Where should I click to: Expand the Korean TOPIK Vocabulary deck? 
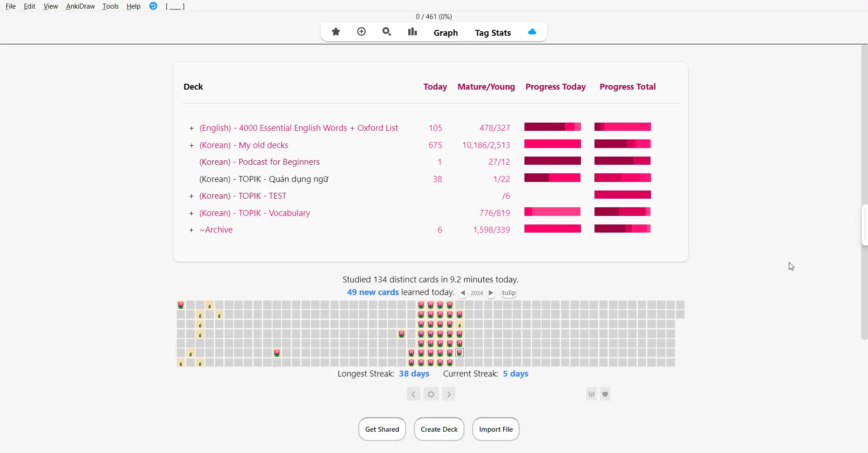[x=192, y=214]
